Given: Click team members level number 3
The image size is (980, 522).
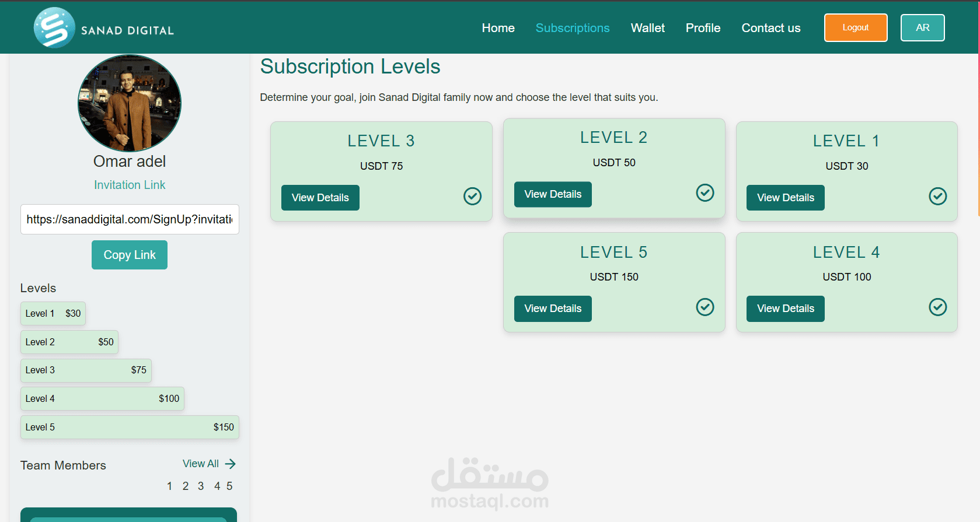Looking at the screenshot, I should coord(201,486).
